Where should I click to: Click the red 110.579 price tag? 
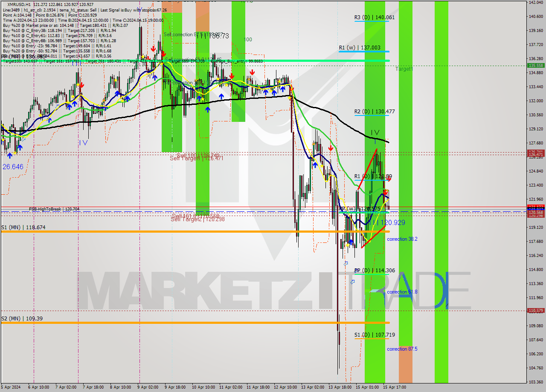click(x=536, y=311)
